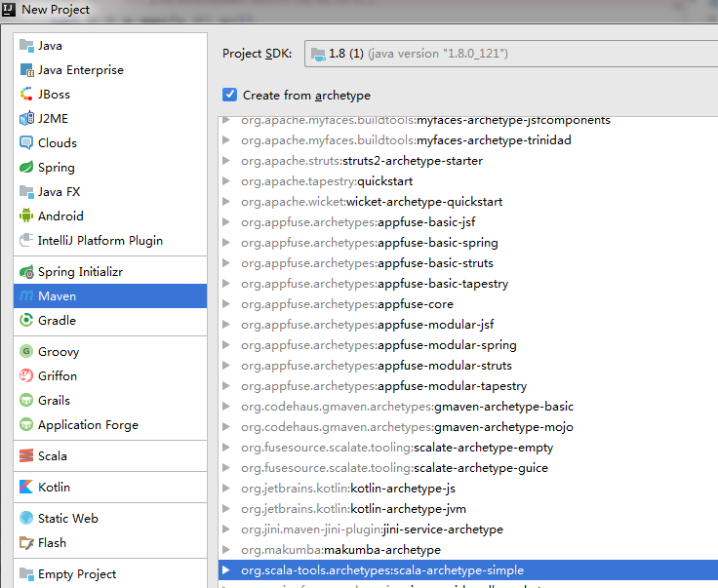The image size is (718, 588).
Task: Expand the myfaces-archetype-trinidad node
Action: (x=225, y=140)
